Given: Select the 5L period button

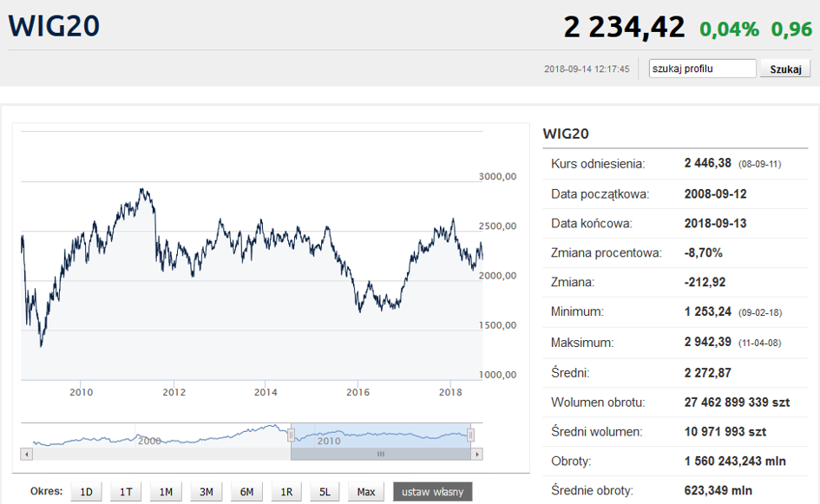Looking at the screenshot, I should 325,492.
